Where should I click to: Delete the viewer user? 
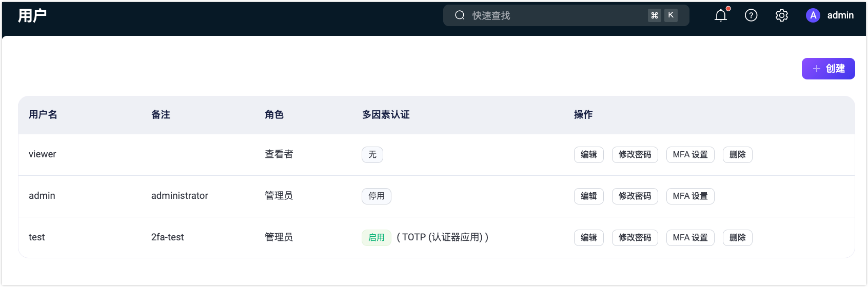pos(737,155)
